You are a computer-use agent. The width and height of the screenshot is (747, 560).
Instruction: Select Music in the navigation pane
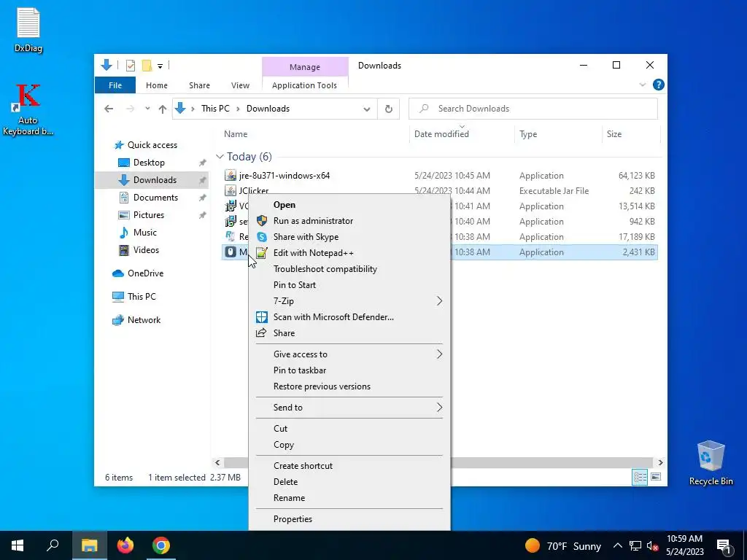tap(145, 233)
